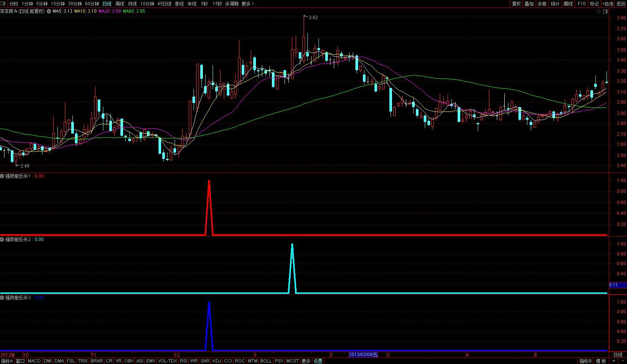
Task: Toggle the left sidebar panel icon
Action: click(3, 4)
